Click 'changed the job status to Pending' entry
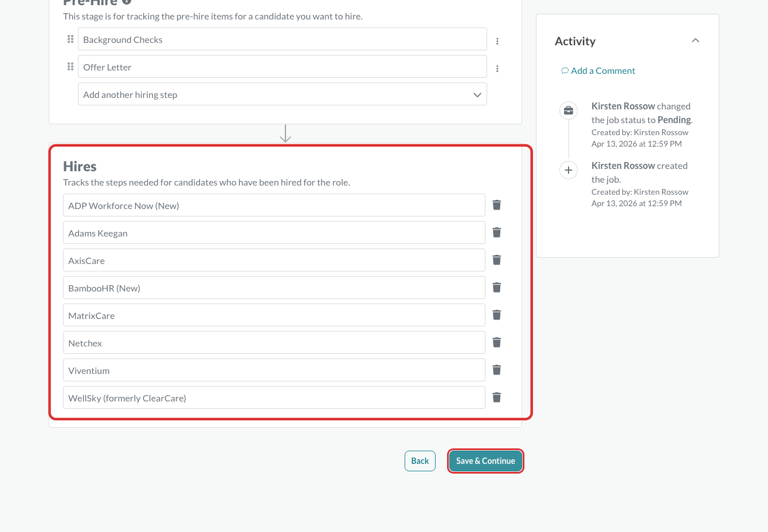 (x=642, y=113)
